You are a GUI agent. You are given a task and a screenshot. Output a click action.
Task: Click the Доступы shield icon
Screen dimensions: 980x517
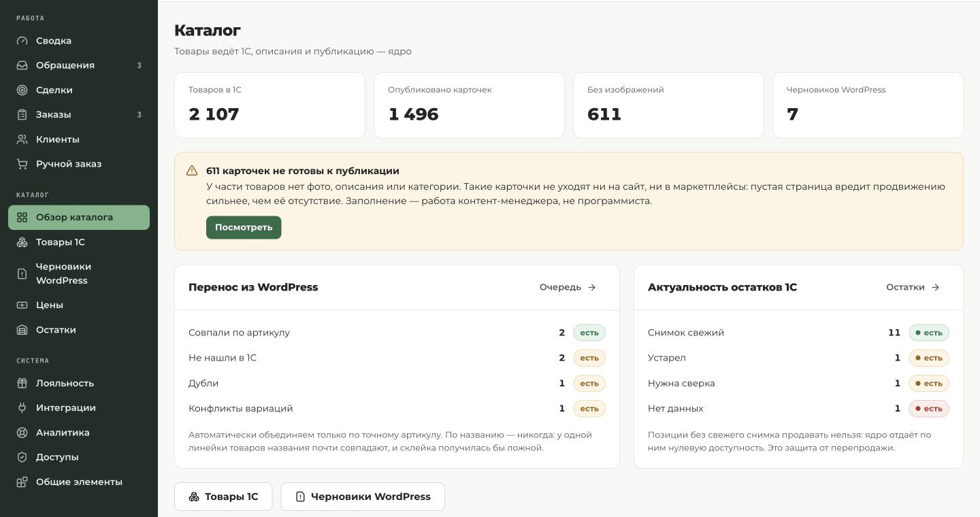[x=22, y=457]
